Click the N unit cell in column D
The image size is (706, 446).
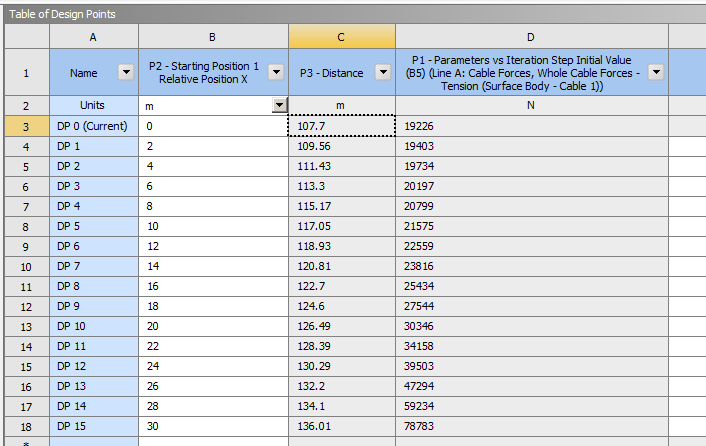[x=532, y=105]
